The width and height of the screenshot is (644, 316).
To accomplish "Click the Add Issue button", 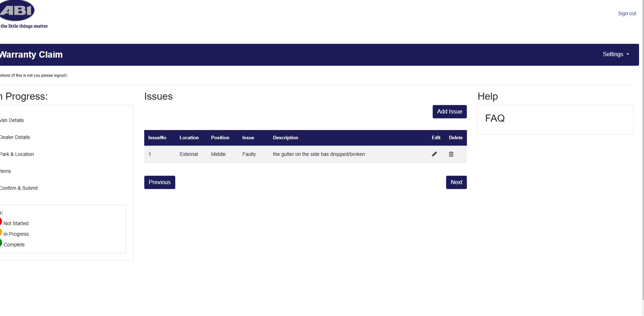I will click(450, 112).
